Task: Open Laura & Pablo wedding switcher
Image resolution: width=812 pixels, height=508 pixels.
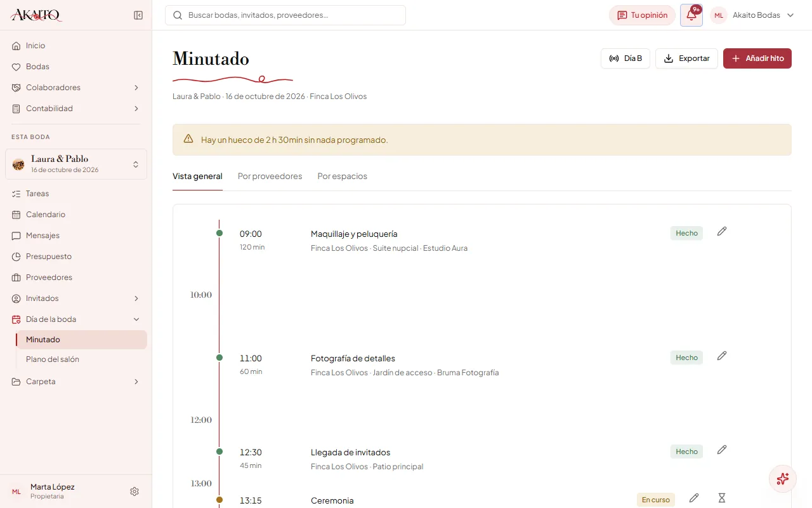Action: coord(76,164)
